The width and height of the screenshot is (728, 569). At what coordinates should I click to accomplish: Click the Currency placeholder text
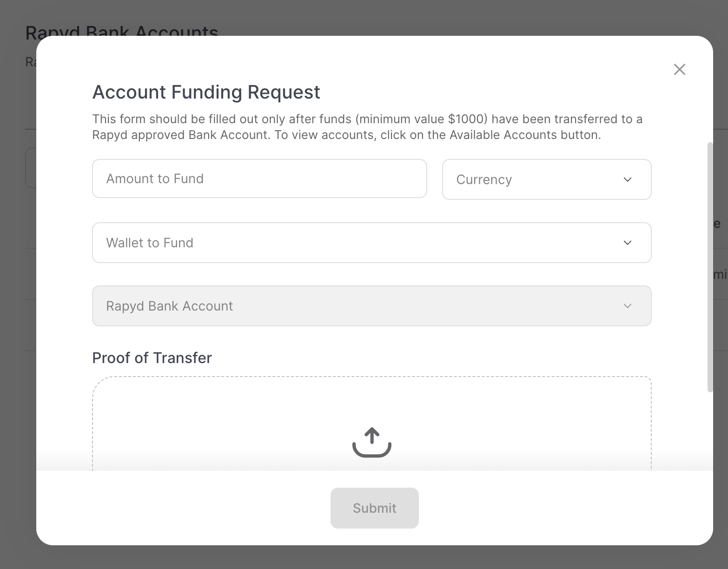[x=484, y=179]
